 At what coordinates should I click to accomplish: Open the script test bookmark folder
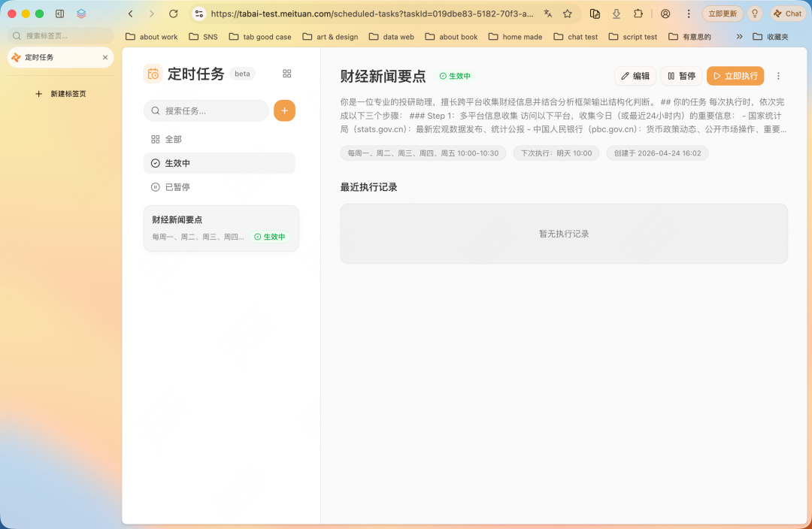(x=633, y=37)
